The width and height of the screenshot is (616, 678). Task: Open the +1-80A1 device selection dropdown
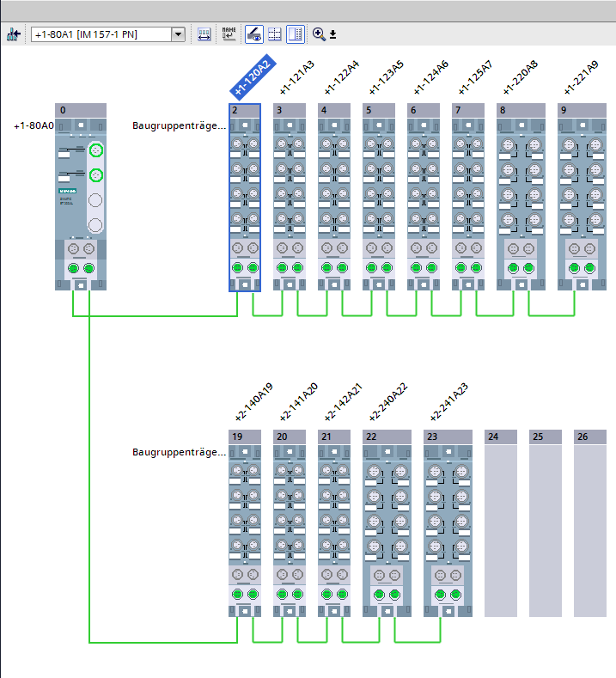tap(178, 34)
